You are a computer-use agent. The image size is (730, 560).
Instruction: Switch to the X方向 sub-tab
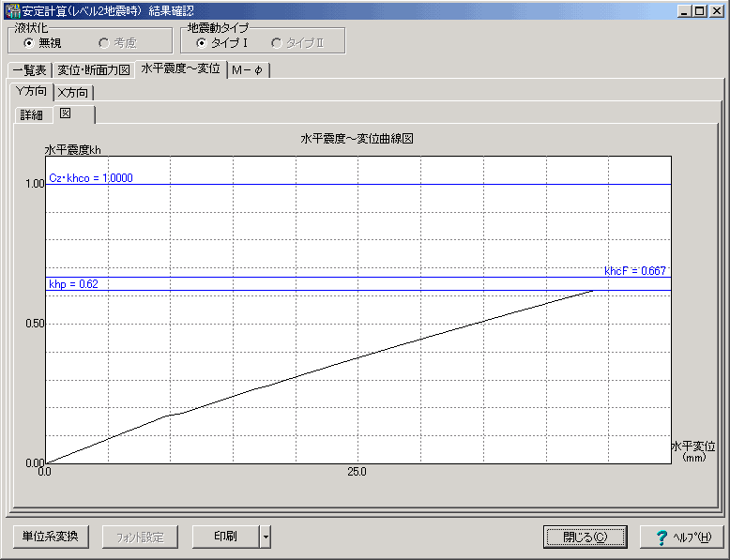[x=73, y=93]
